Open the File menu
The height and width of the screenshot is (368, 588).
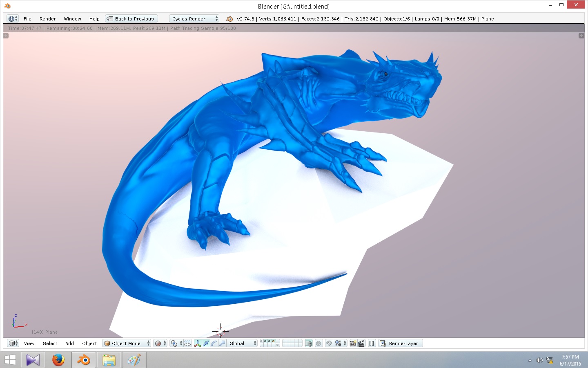(x=27, y=19)
